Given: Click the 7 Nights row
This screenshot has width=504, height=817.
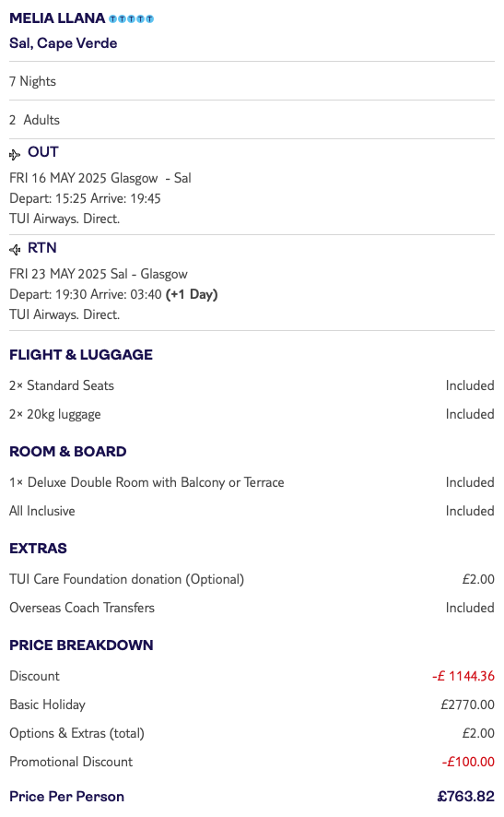Looking at the screenshot, I should tap(252, 81).
